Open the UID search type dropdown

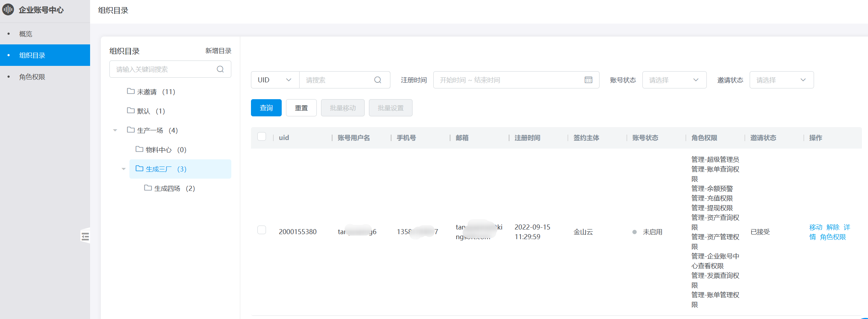click(x=275, y=80)
